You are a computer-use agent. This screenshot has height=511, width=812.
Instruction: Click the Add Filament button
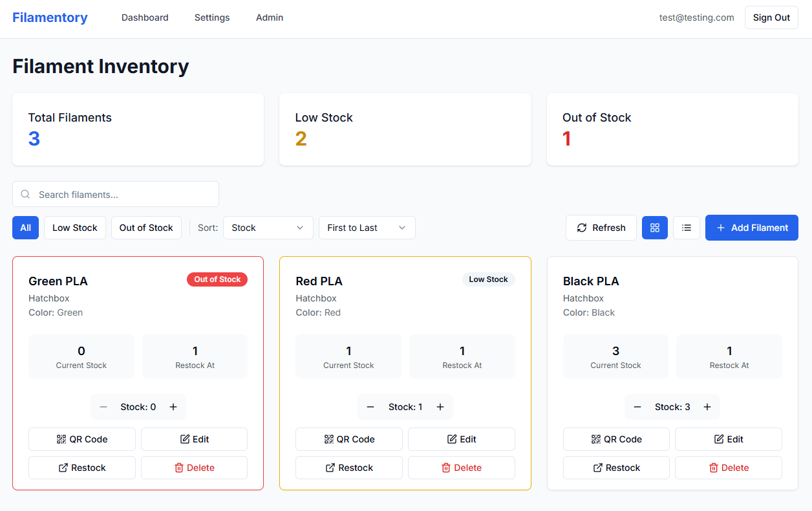(x=751, y=228)
